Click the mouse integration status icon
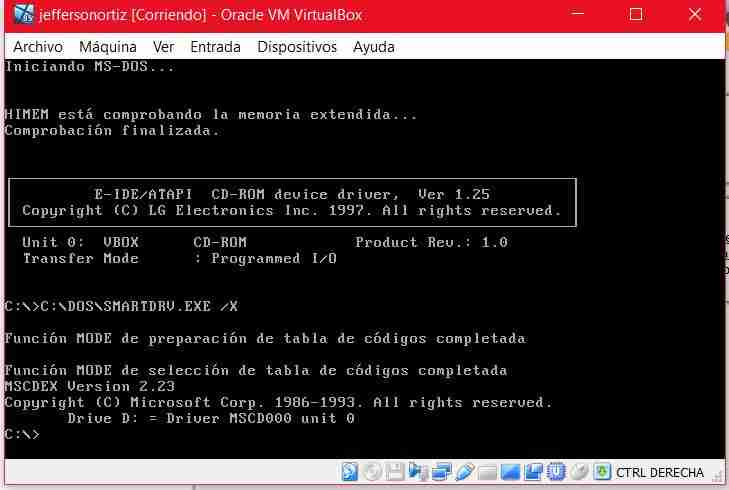This screenshot has width=729, height=490. coord(579,472)
